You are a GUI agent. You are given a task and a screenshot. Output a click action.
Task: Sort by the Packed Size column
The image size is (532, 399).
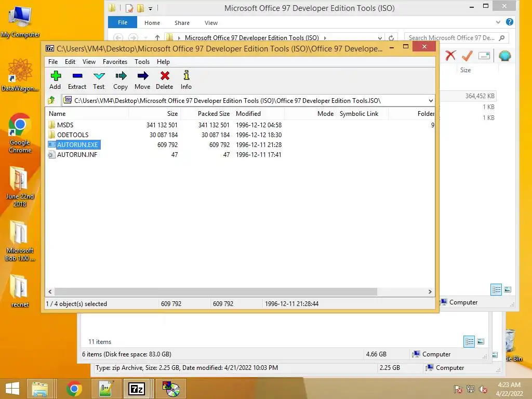tap(206, 114)
